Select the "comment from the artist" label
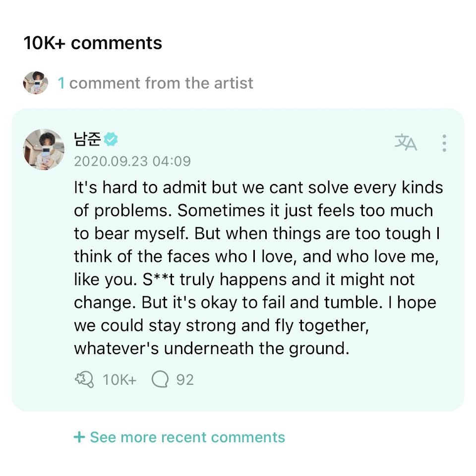The height and width of the screenshot is (476, 476). click(x=161, y=83)
